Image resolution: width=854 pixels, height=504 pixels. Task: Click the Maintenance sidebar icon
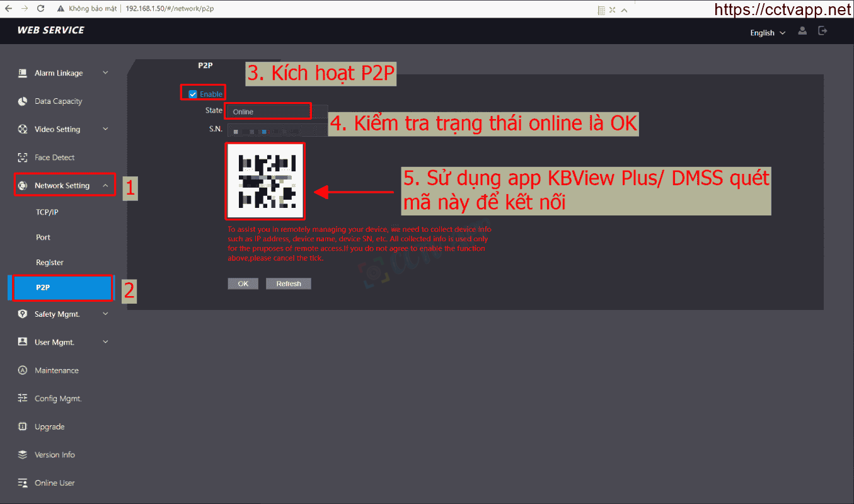coord(23,370)
